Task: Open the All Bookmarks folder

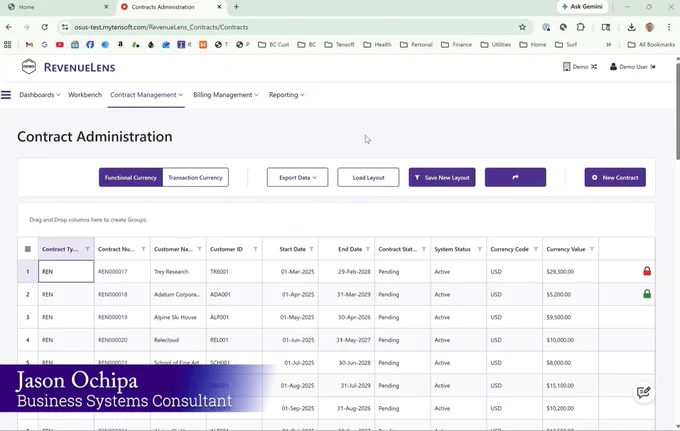Action: 651,44
